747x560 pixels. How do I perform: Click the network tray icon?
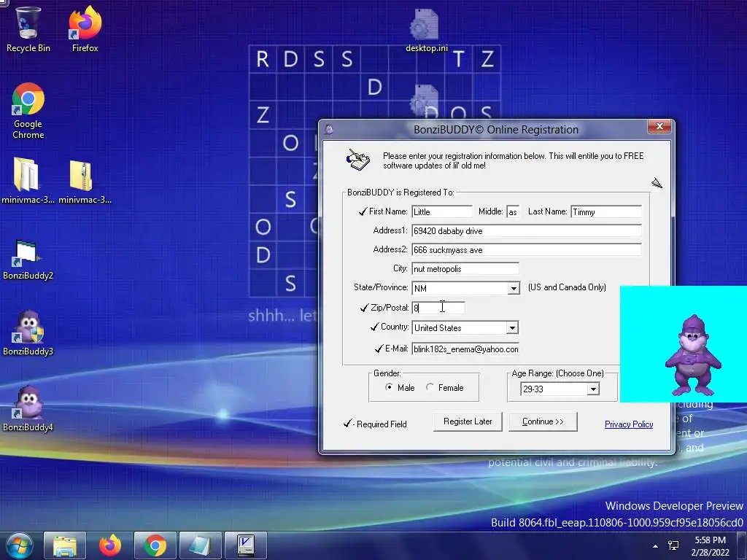(673, 545)
